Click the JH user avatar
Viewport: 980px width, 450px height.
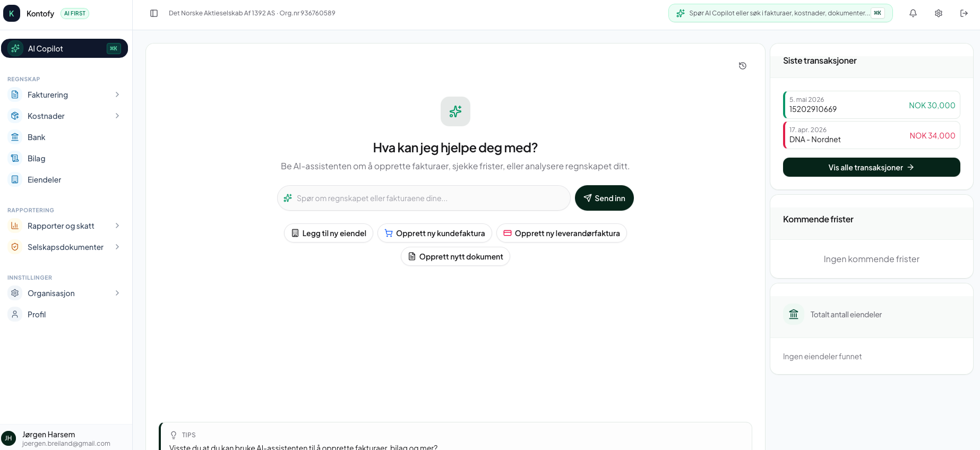click(8, 438)
